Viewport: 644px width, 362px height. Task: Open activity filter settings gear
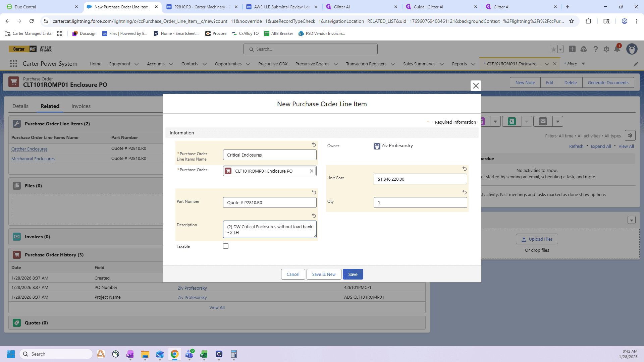(630, 135)
